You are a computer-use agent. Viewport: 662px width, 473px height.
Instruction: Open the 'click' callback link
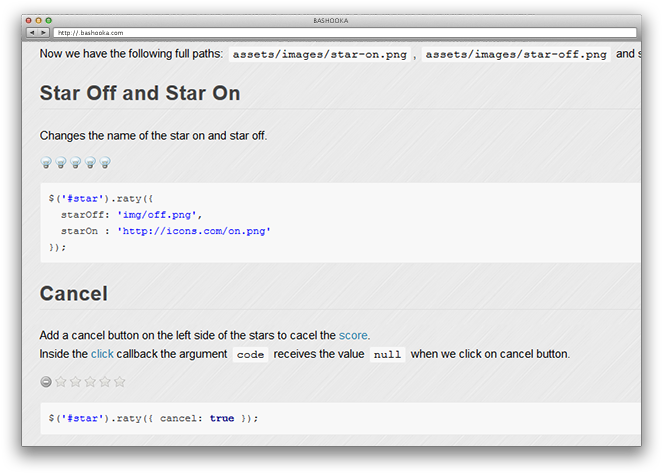pos(102,354)
